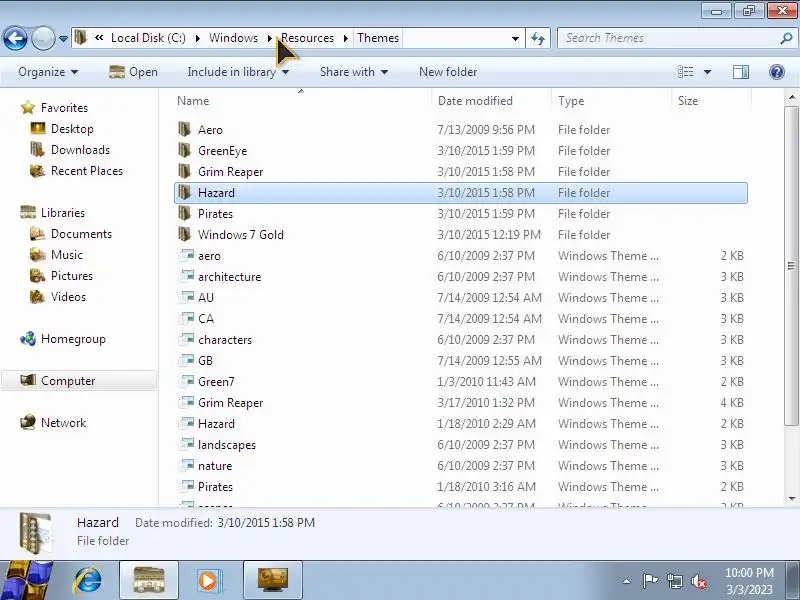
Task: Select the Grim Reaper folder icon
Action: point(185,171)
